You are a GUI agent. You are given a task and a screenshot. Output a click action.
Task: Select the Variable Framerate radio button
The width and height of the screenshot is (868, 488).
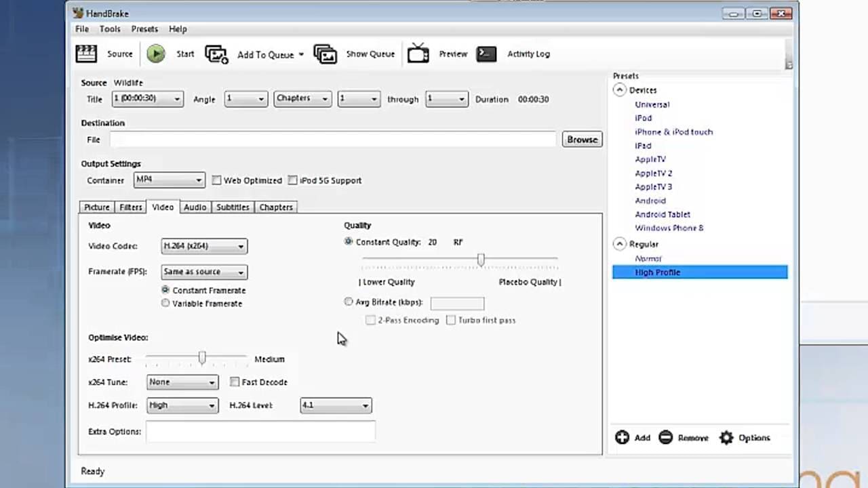(x=165, y=303)
